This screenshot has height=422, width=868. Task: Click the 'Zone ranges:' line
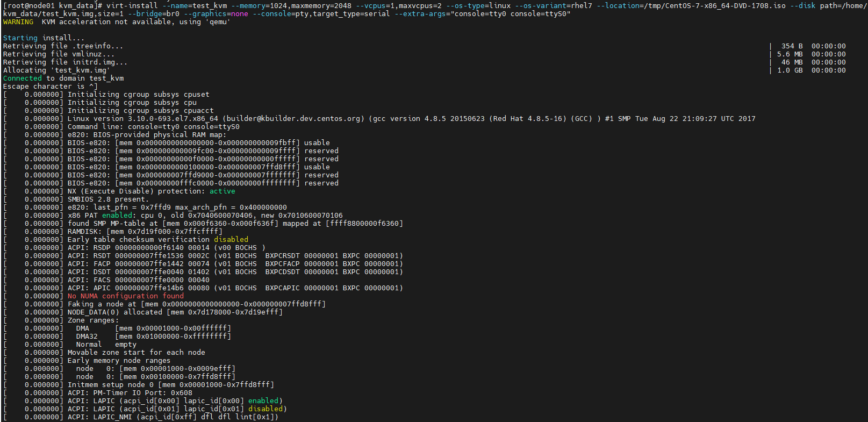pos(61,320)
